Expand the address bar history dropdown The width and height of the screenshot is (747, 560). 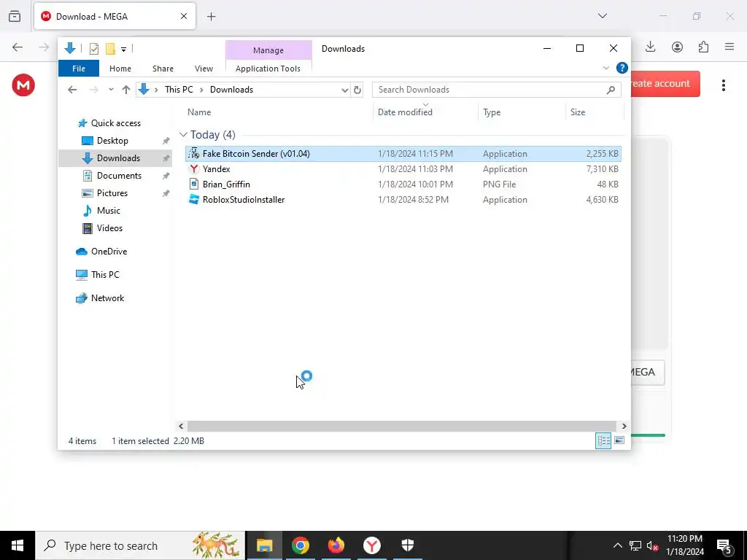click(x=345, y=90)
